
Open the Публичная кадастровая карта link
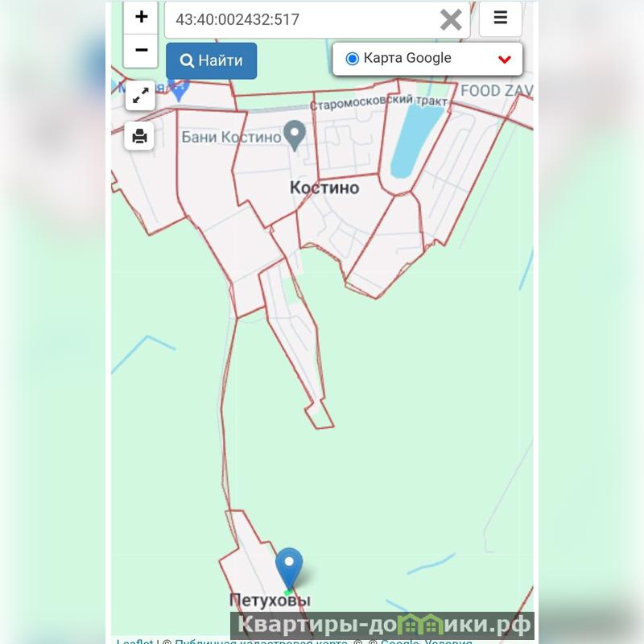pyautogui.click(x=261, y=641)
